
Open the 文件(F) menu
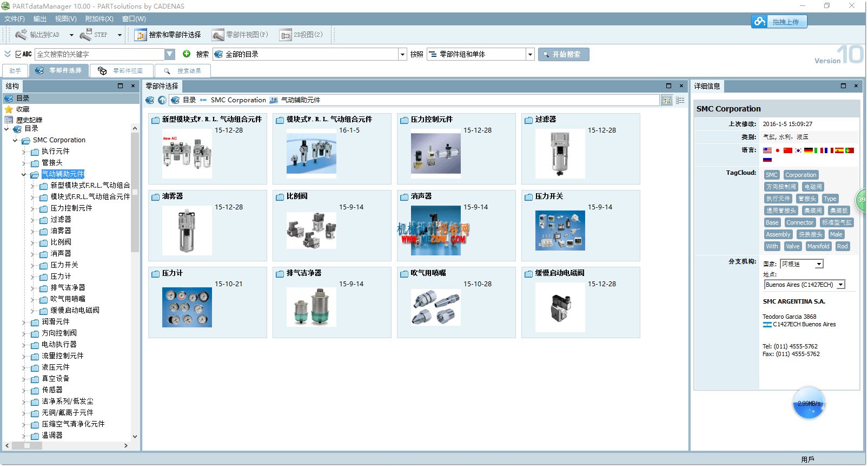click(x=15, y=19)
